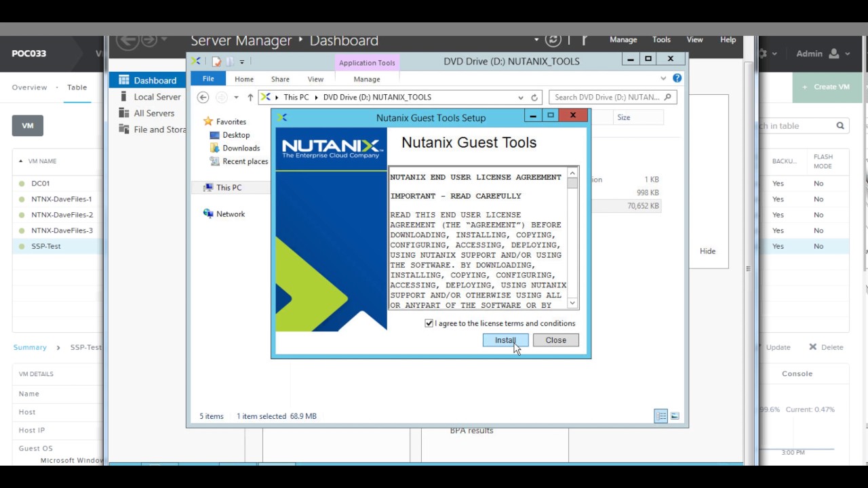Click Properties icon in Explorer quick access toolbar

(216, 62)
